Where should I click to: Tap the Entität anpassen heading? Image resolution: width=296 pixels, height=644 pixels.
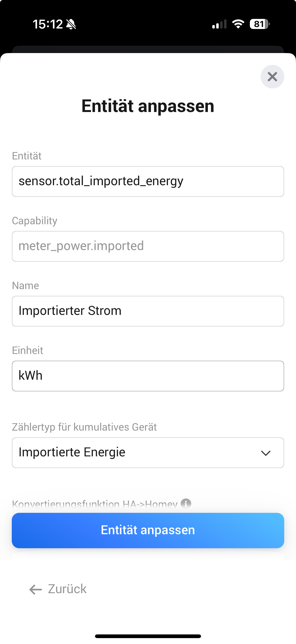pyautogui.click(x=148, y=106)
